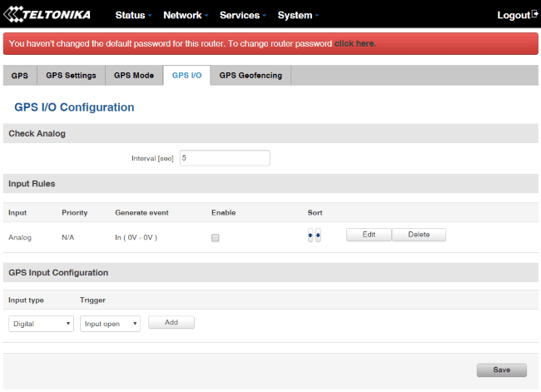Click the Logout exit icon
The image size is (541, 392).
534,14
